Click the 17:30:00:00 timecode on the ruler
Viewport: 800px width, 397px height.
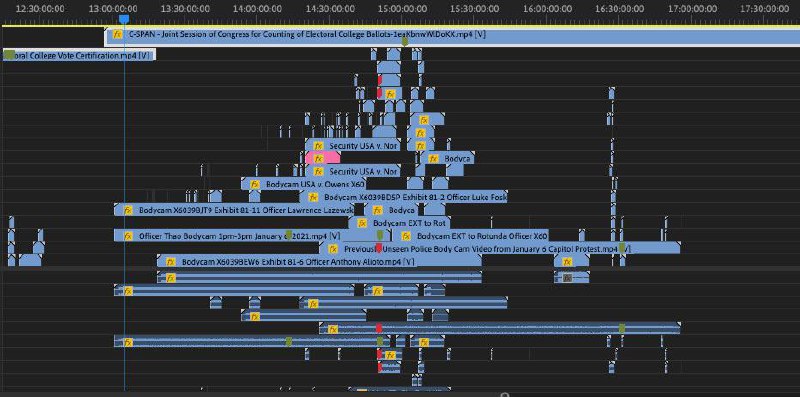[x=764, y=9]
